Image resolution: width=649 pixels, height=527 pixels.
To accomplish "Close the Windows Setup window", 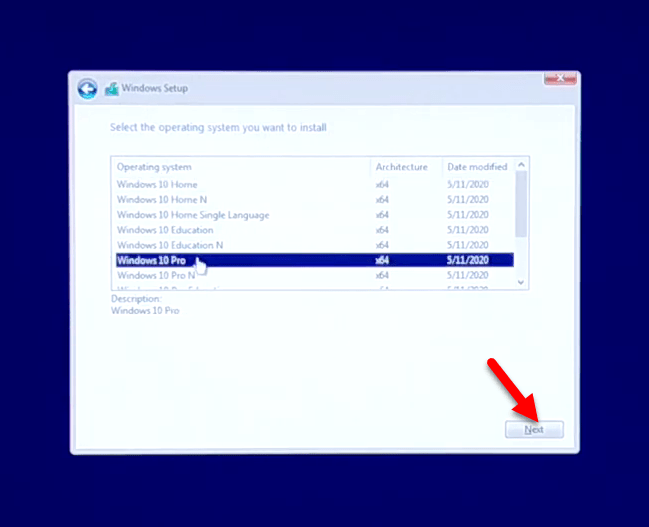I will pos(560,78).
